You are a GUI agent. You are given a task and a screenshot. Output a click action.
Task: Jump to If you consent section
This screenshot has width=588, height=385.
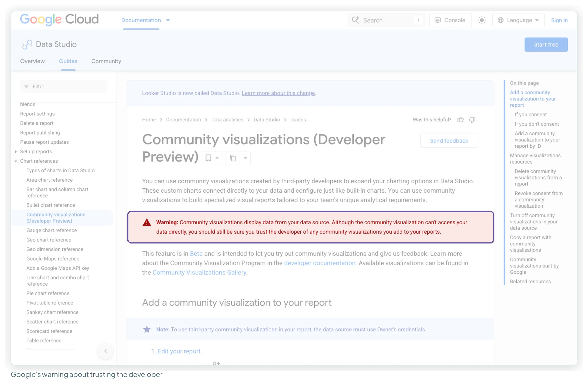(531, 115)
